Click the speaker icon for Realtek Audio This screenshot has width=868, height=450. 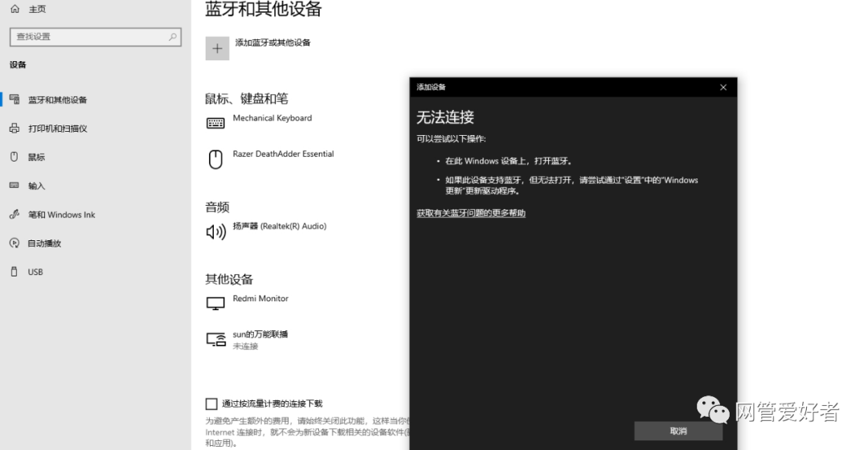(216, 232)
